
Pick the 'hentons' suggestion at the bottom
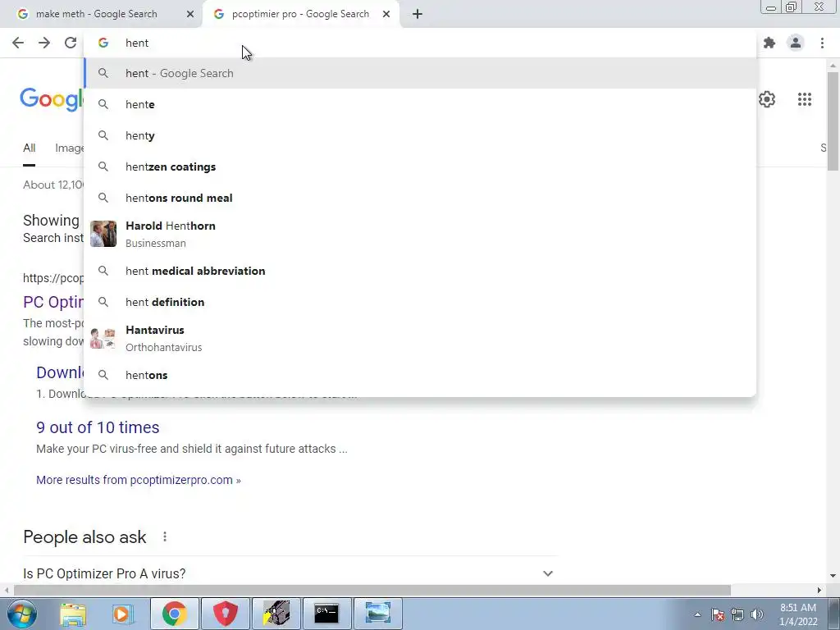pyautogui.click(x=420, y=375)
